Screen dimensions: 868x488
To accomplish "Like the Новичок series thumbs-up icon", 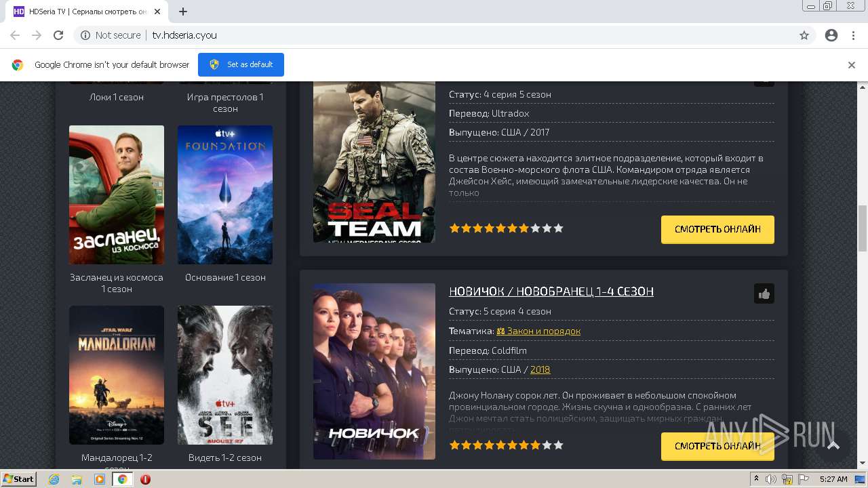I will pyautogui.click(x=764, y=293).
